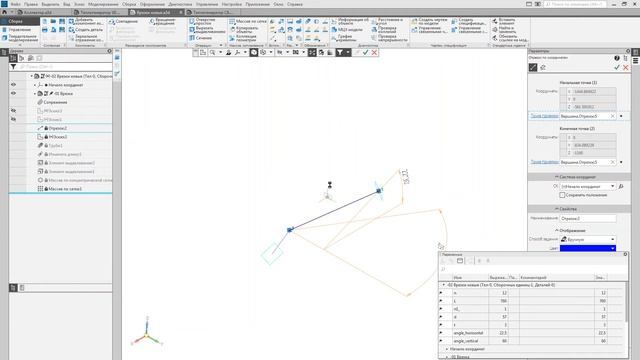
Task: Open filter dropdown arrow in viewport toolbar
Action: tap(348, 52)
